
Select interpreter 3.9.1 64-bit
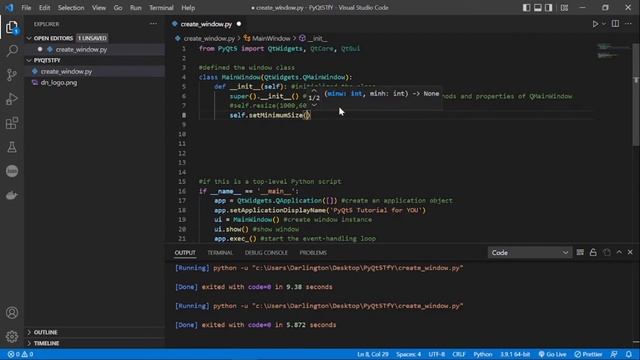point(515,354)
